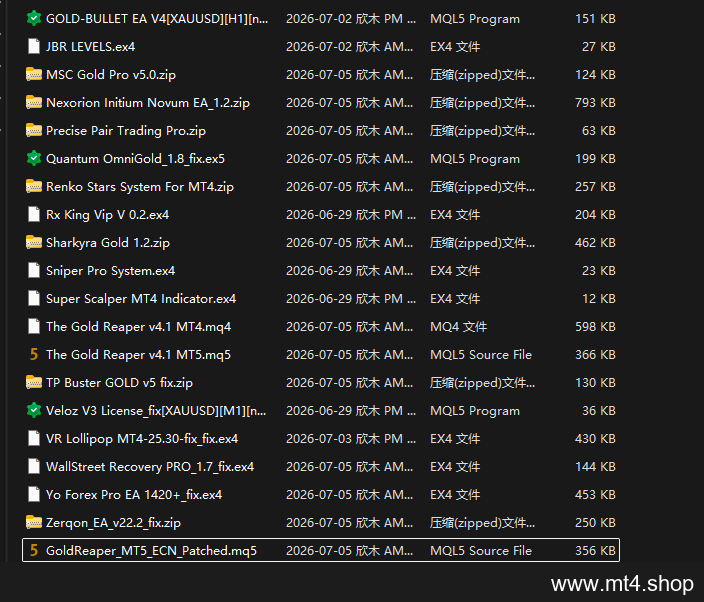Screen dimensions: 704x602
Task: Click the 144 KB size of WallStreet Recovery
Action: pos(595,467)
